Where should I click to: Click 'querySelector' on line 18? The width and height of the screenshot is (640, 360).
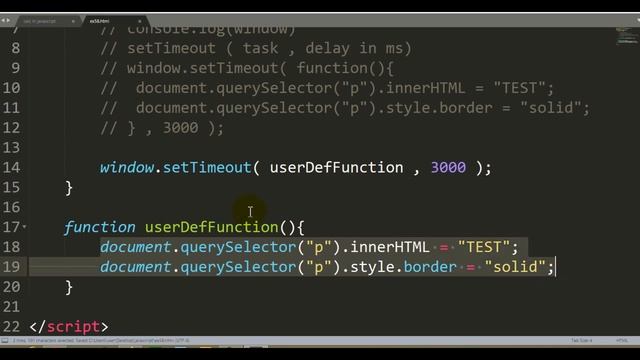pyautogui.click(x=238, y=247)
